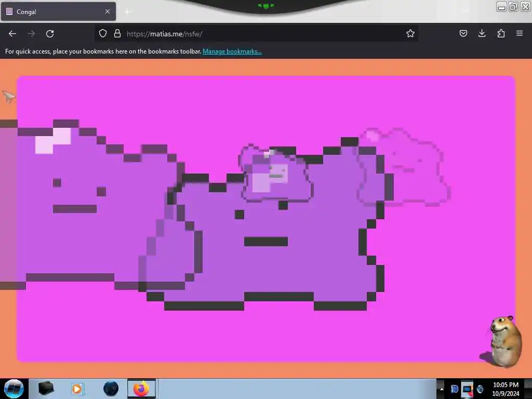Open the dark globe taskbar icon
The width and height of the screenshot is (532, 399).
(x=111, y=389)
